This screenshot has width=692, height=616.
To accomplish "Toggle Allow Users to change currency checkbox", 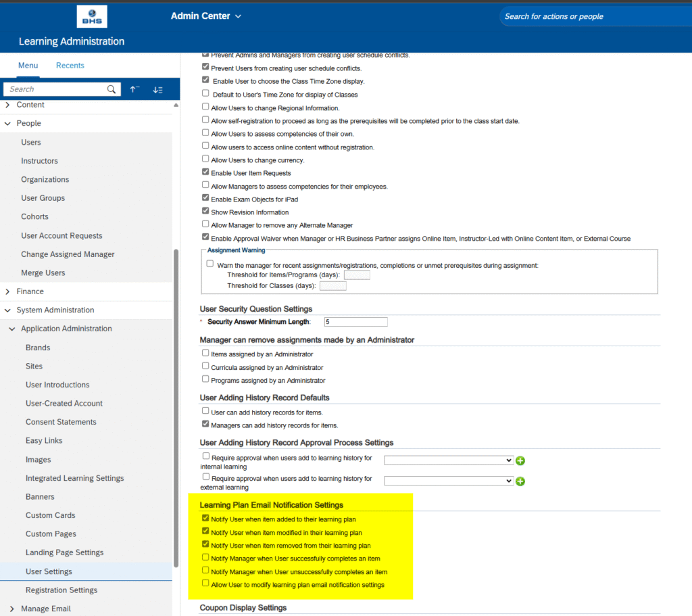I will pos(205,160).
